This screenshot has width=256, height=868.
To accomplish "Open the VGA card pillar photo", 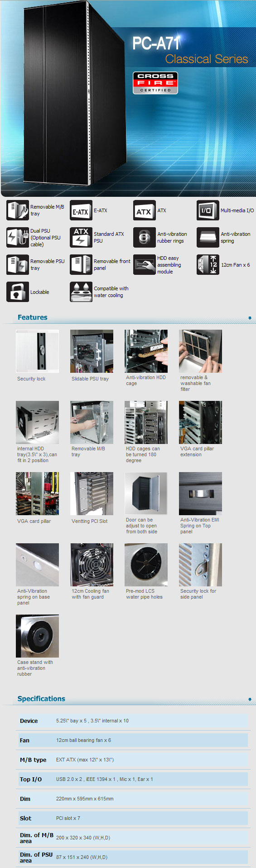I will [37, 493].
